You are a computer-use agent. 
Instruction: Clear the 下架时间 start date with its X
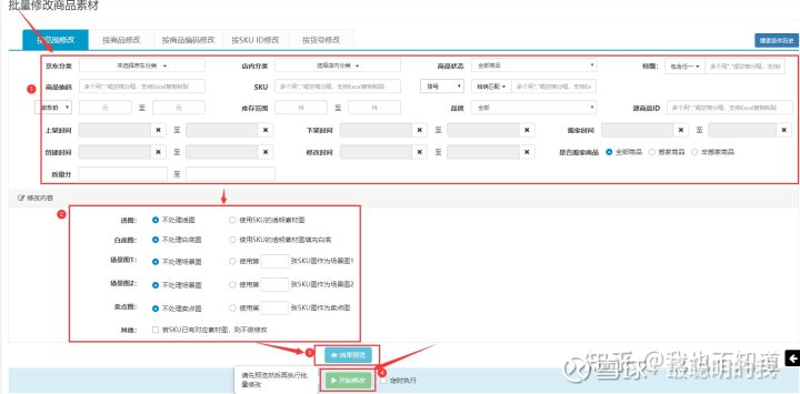[x=419, y=130]
